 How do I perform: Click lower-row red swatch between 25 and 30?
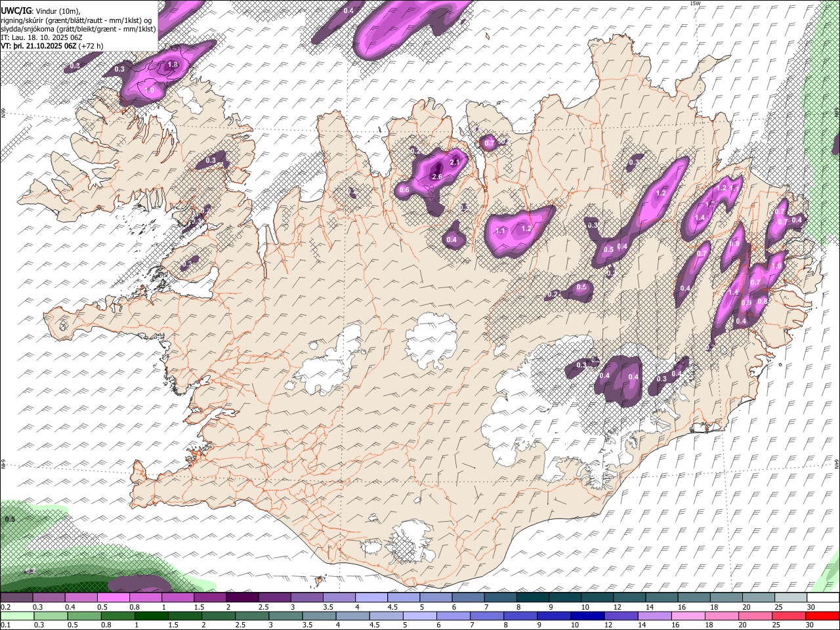click(x=789, y=616)
